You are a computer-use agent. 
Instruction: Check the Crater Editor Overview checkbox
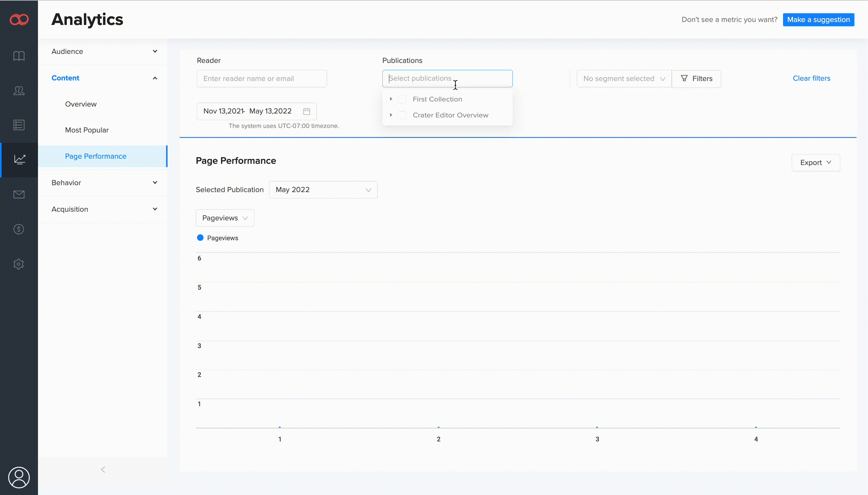coord(402,115)
